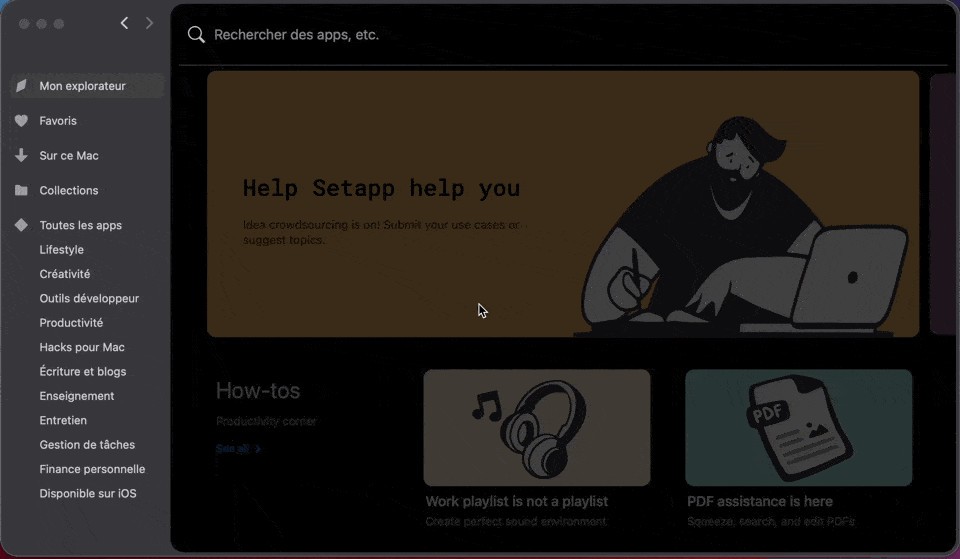Select Disponible sur iOS category
Screen dimensions: 960x559
88,493
